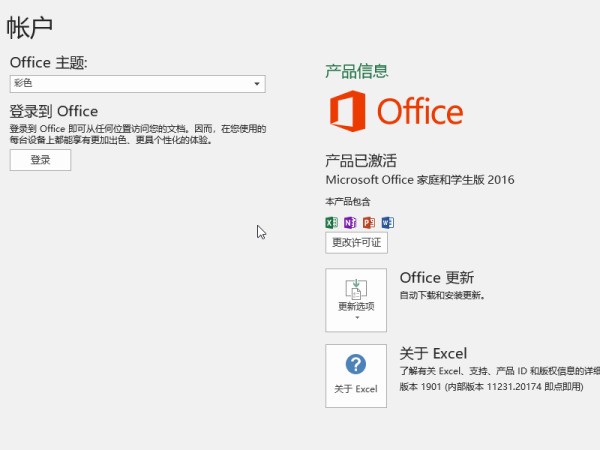The image size is (600, 450).
Task: Click the 登录 sign-in button
Action: tap(40, 160)
